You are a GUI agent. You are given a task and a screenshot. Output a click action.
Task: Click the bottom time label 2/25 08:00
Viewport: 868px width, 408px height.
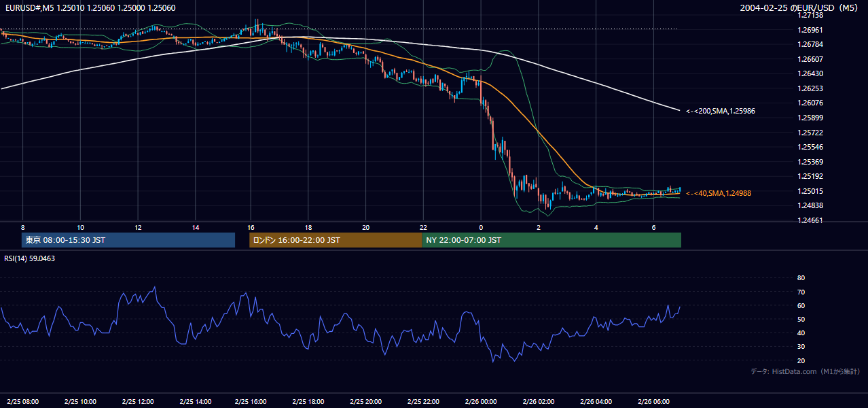click(22, 401)
